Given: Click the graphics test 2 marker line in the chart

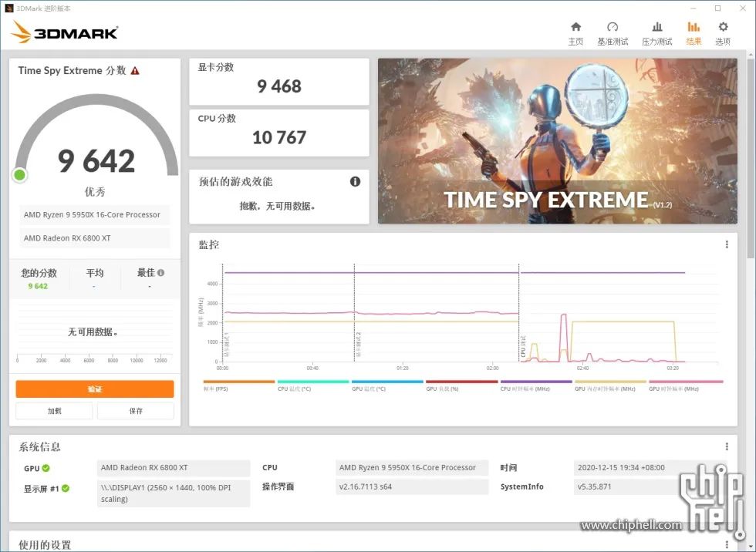Looking at the screenshot, I should tap(354, 313).
